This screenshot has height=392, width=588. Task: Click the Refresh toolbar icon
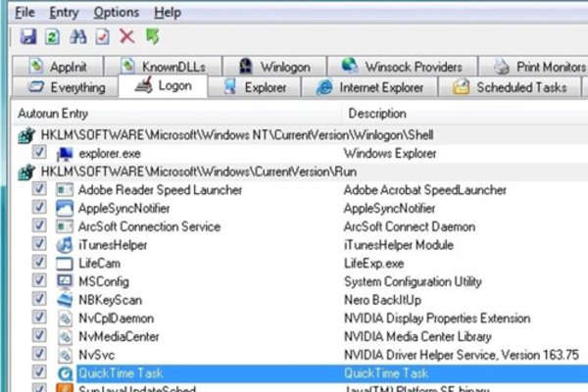tap(52, 37)
